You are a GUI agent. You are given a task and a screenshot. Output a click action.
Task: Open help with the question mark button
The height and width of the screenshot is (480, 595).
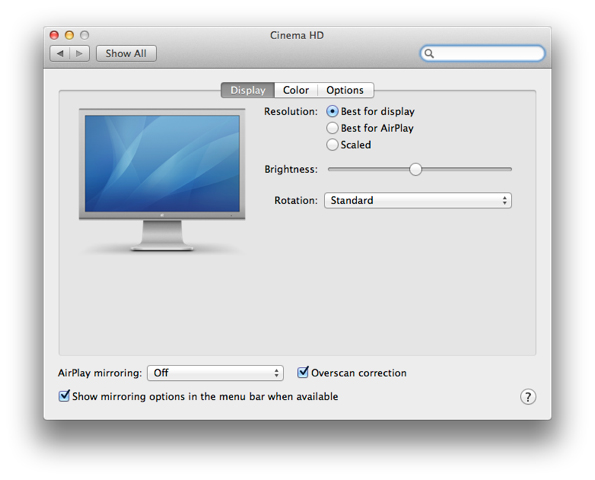coord(528,397)
